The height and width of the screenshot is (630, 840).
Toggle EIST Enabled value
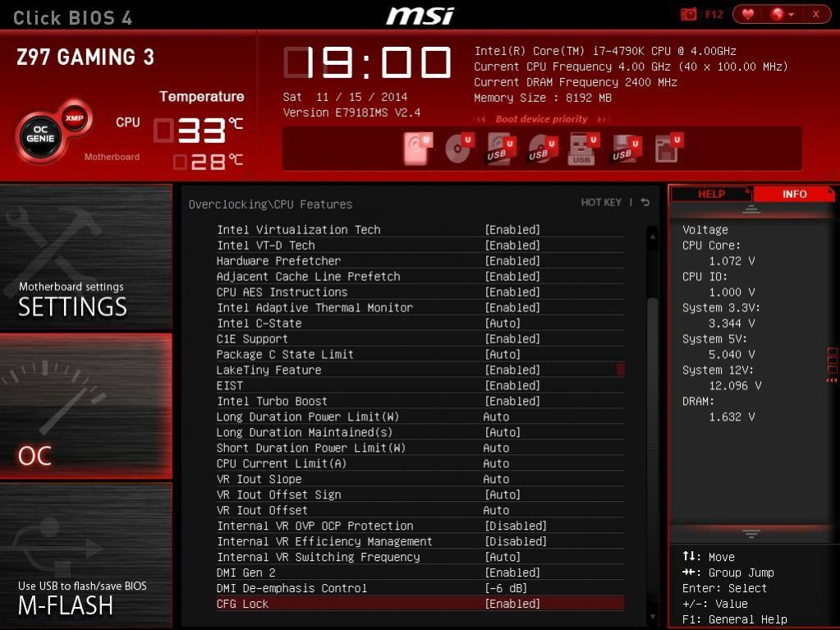tap(512, 386)
